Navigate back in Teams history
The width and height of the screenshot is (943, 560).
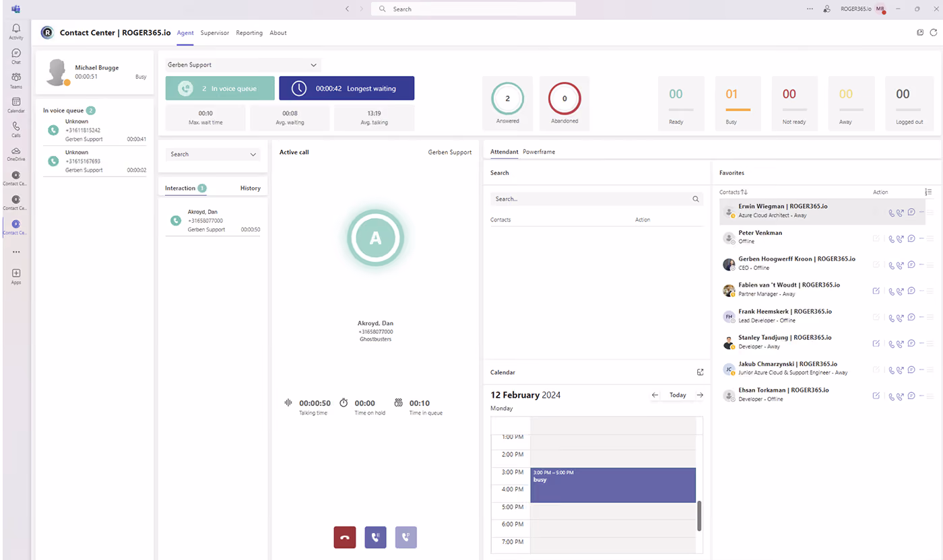coord(348,9)
